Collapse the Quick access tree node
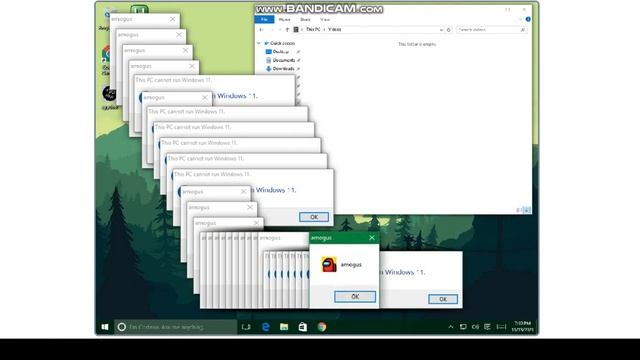The width and height of the screenshot is (640, 360). pyautogui.click(x=259, y=43)
